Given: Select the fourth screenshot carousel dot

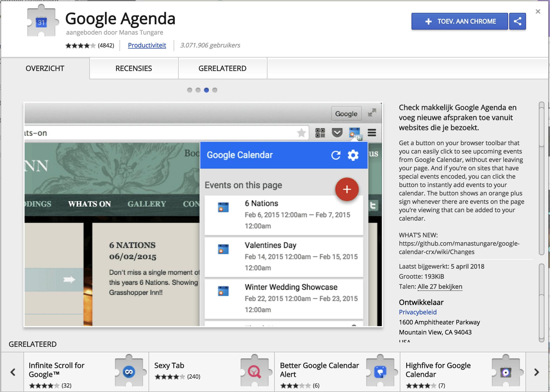Looking at the screenshot, I should (215, 90).
